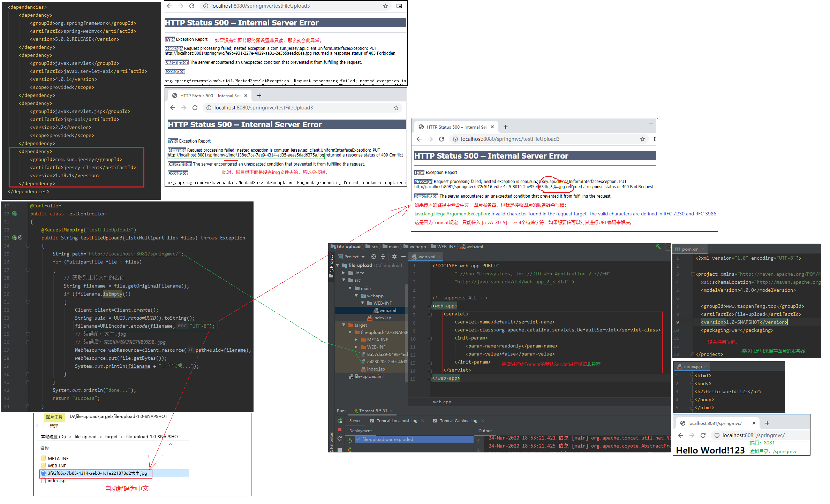Click the Spring bean gutter icon beside TestController class
The width and height of the screenshot is (830, 504).
pos(14,213)
